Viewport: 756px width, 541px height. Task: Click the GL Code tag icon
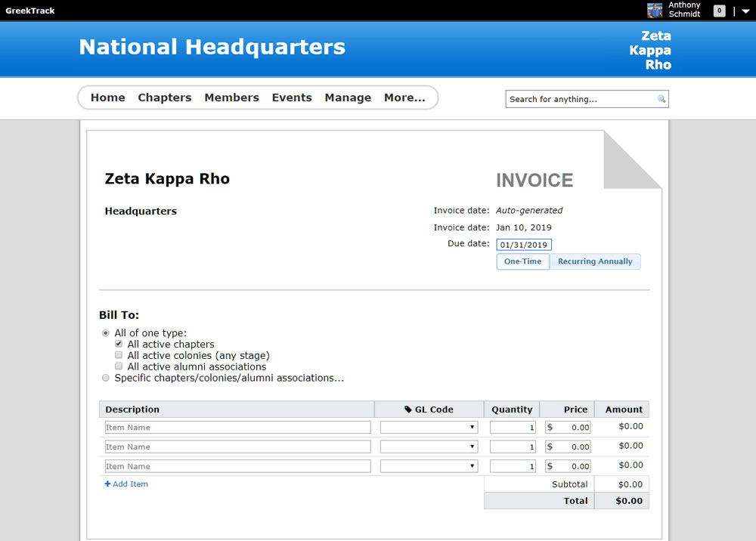pyautogui.click(x=408, y=410)
